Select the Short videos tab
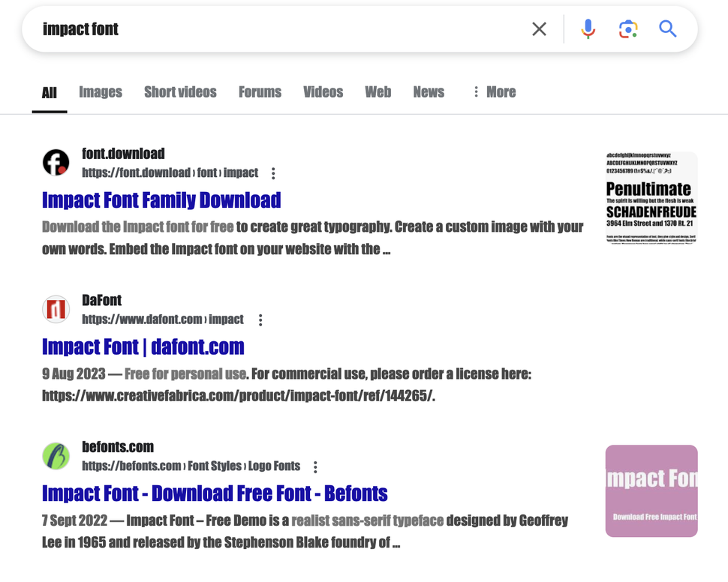 pos(180,92)
